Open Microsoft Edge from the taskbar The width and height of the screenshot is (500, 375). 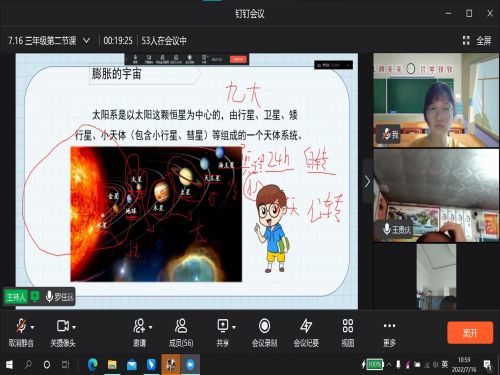click(92, 365)
